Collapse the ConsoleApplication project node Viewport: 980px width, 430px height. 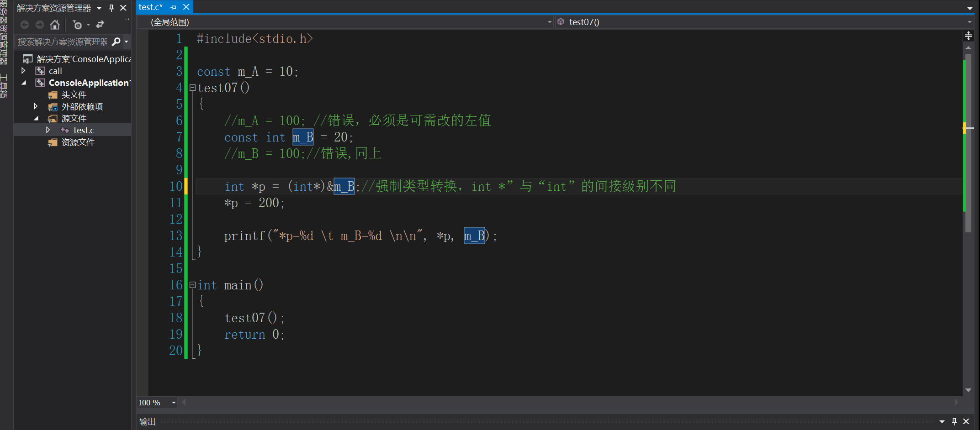[x=23, y=83]
